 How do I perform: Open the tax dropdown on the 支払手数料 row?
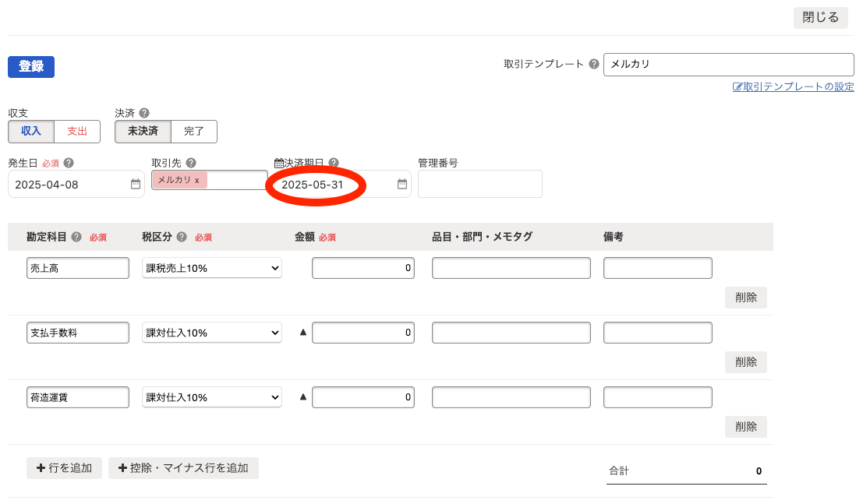click(x=211, y=332)
